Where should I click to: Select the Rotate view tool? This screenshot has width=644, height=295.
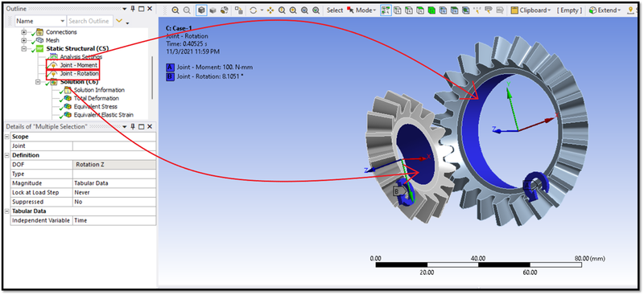pyautogui.click(x=254, y=10)
